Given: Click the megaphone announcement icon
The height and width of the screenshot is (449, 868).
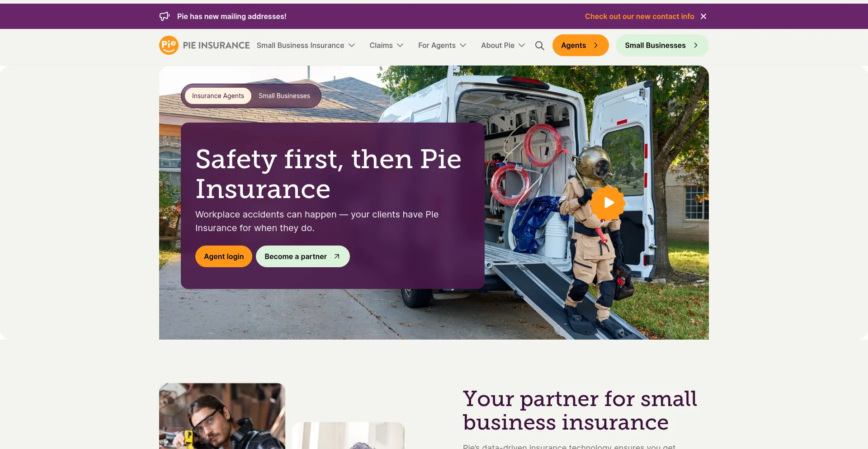Looking at the screenshot, I should [165, 16].
